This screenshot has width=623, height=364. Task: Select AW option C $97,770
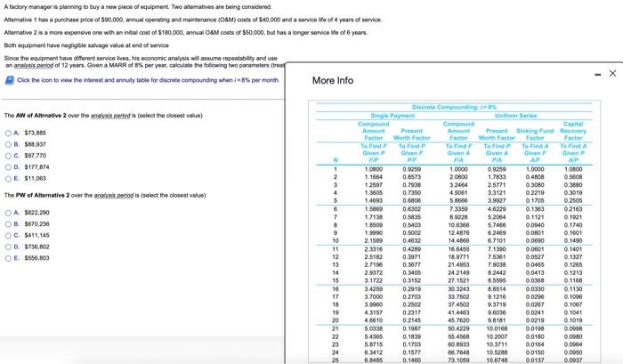(8, 156)
